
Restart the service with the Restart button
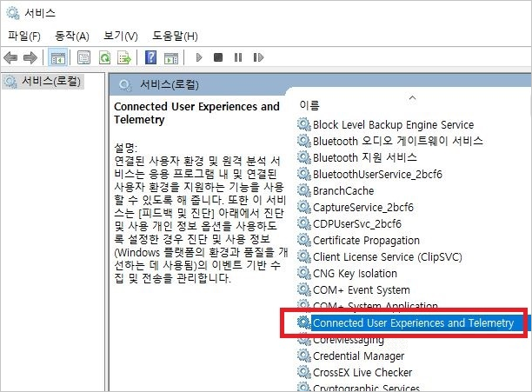(258, 57)
